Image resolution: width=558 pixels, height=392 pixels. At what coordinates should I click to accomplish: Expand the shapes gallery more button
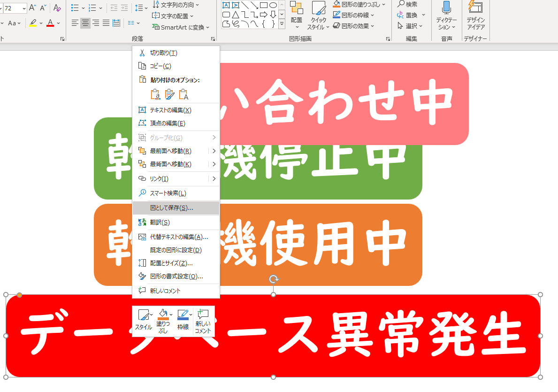point(282,24)
